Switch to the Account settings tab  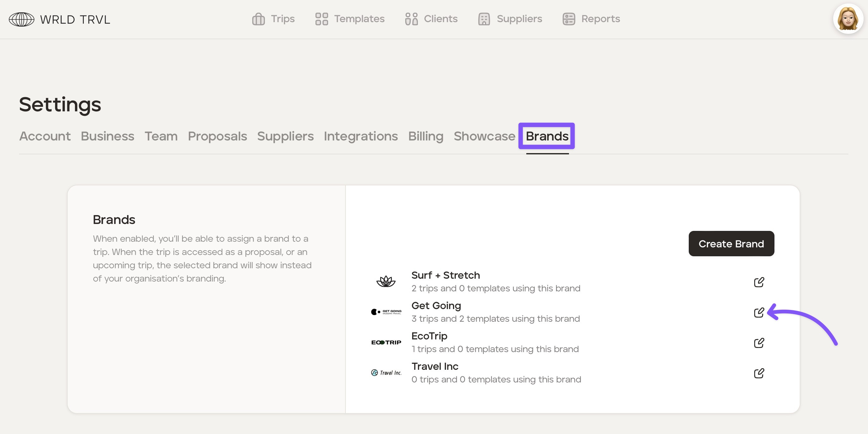pos(45,136)
